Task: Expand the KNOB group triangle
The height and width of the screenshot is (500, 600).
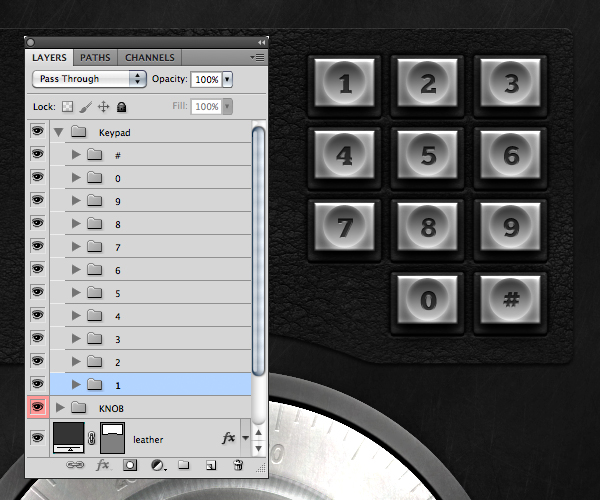Action: click(x=60, y=407)
